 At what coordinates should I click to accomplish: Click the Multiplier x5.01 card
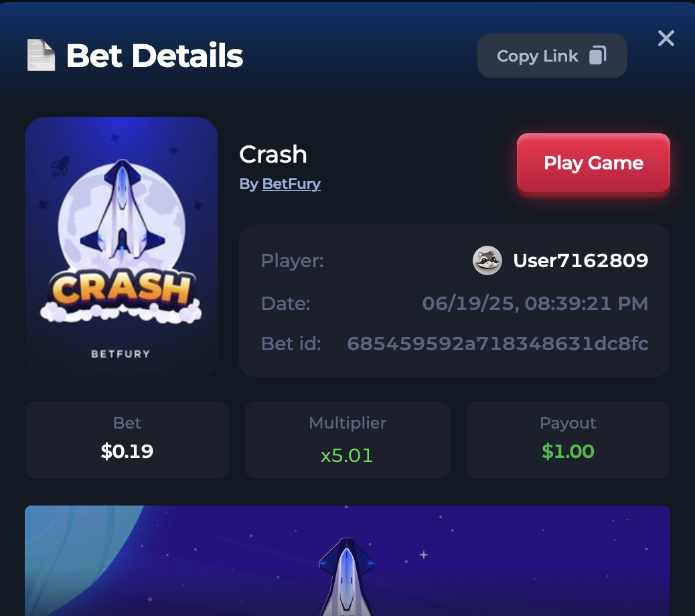pyautogui.click(x=347, y=440)
